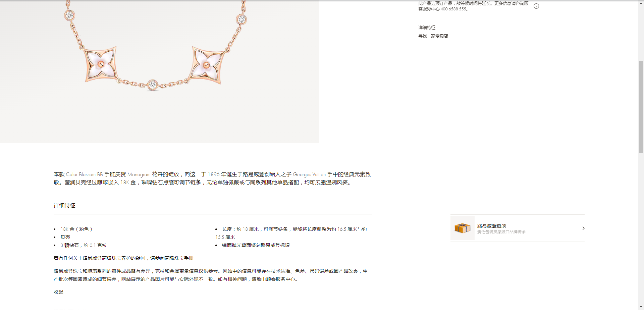Click the Color Blossom BB description paragraph
Screen dimensions: 644x310
[x=212, y=178]
